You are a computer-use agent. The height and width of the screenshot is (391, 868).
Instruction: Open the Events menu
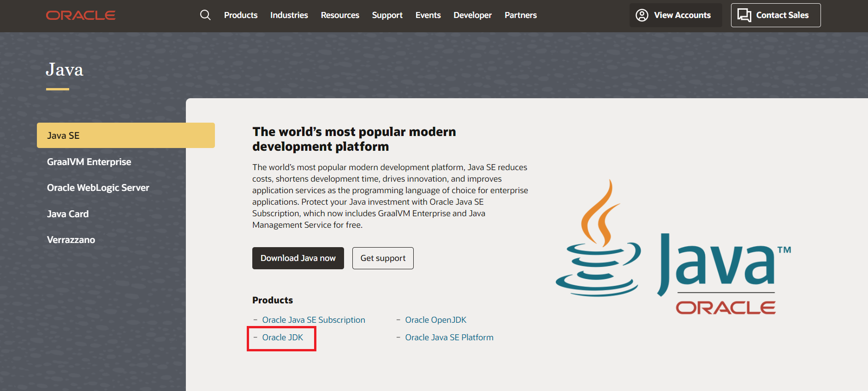point(428,15)
